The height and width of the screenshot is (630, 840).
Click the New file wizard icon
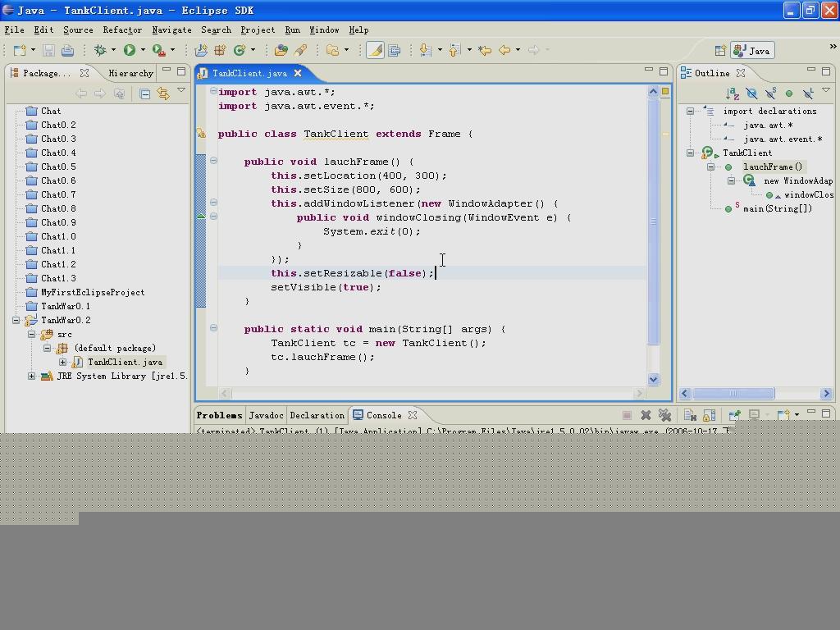(x=20, y=50)
